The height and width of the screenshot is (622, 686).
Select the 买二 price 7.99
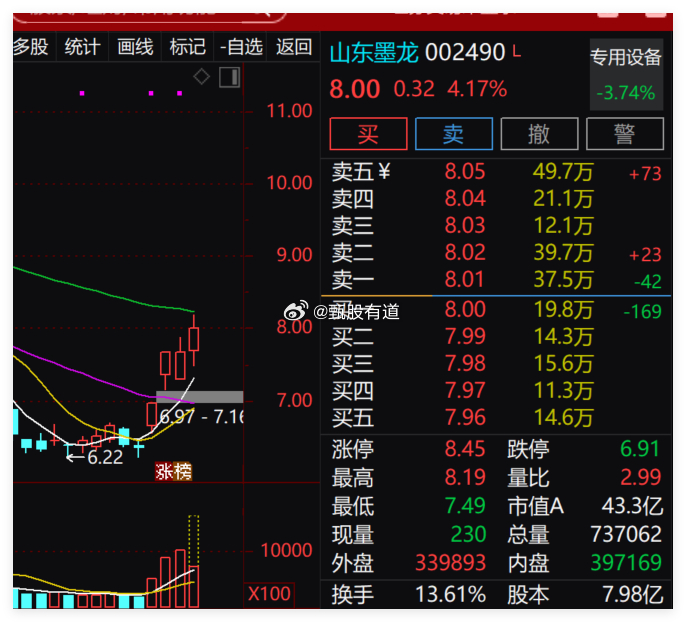465,337
